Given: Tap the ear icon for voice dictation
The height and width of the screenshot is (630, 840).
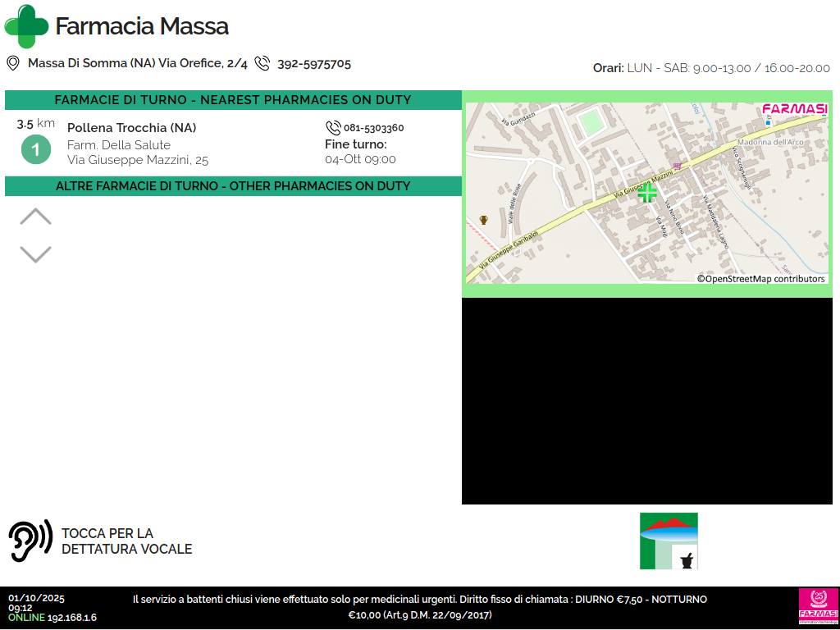Looking at the screenshot, I should click(x=30, y=541).
